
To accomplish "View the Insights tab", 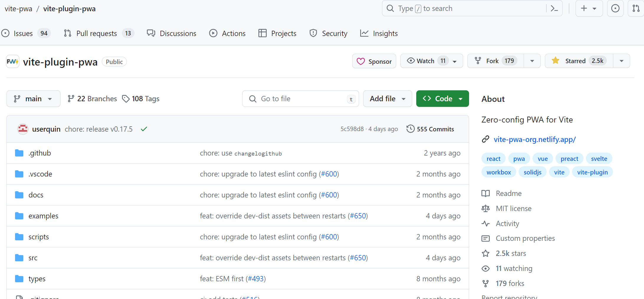I will pos(379,33).
